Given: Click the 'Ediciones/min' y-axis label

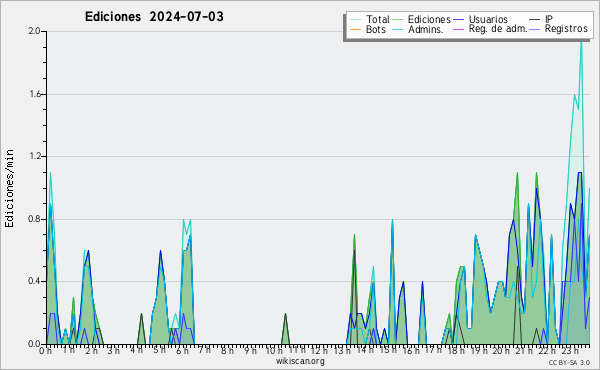Looking at the screenshot, I should (9, 188).
